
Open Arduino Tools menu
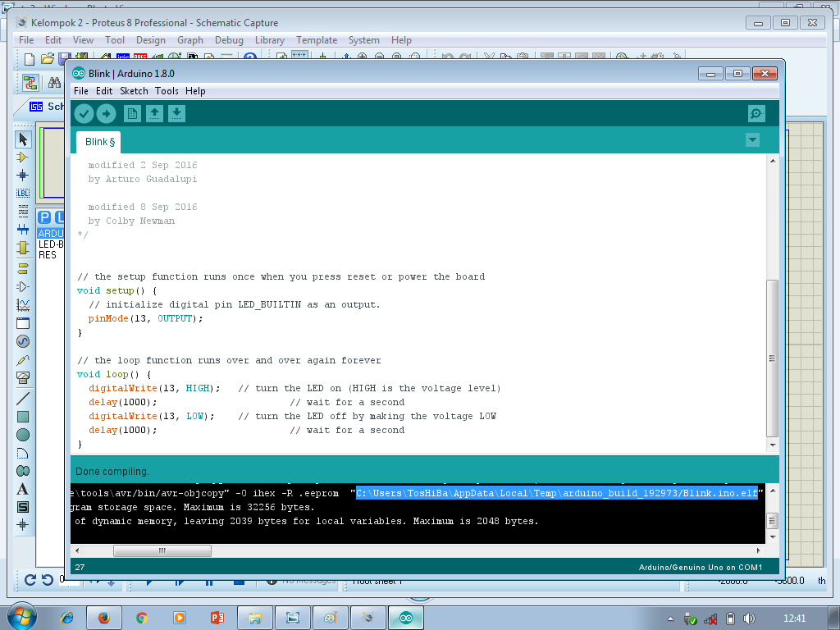point(167,91)
